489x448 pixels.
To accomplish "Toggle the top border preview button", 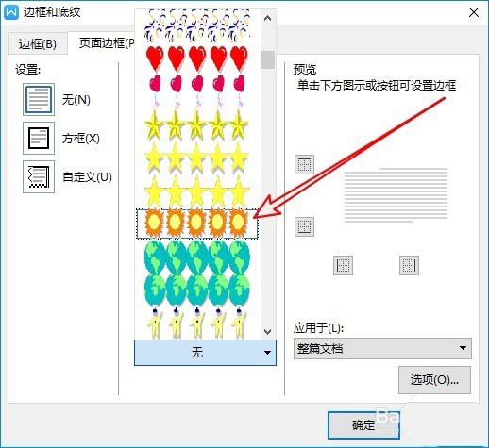I will click(x=304, y=164).
